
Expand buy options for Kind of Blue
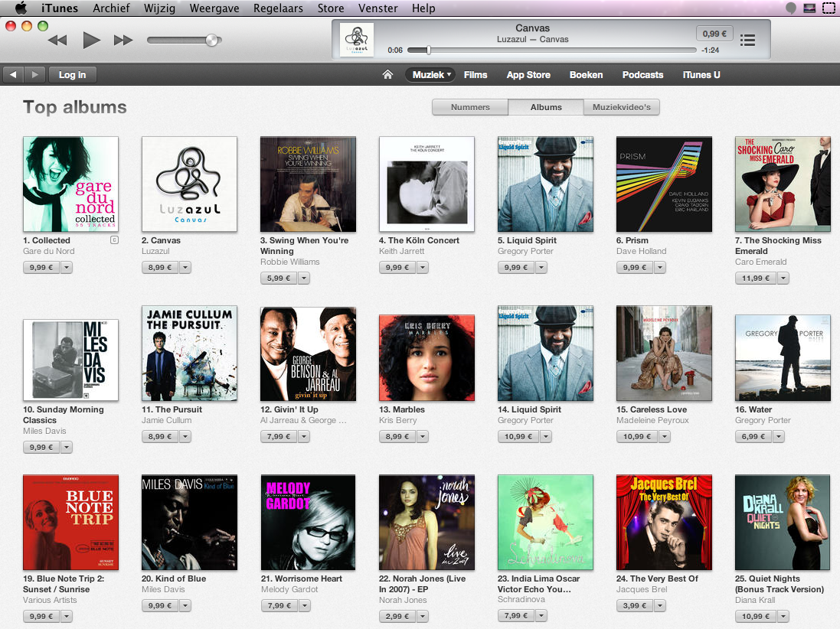[x=185, y=606]
